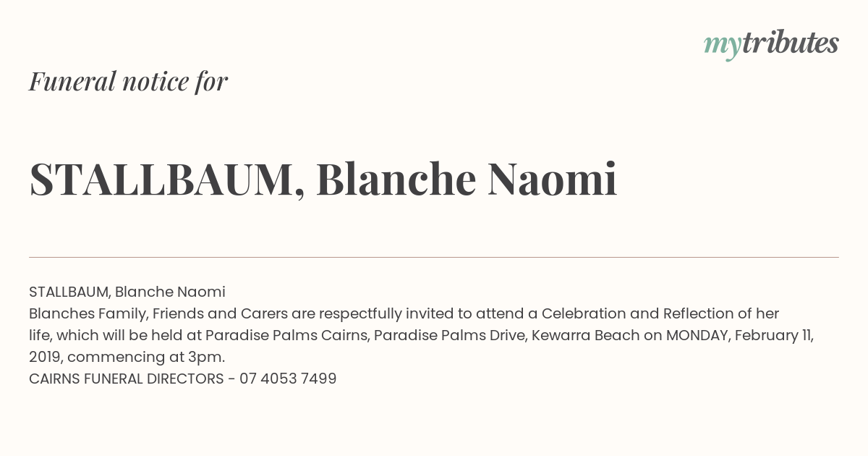
Task: Click the word "Naomi" in the large title
Action: pos(553,180)
